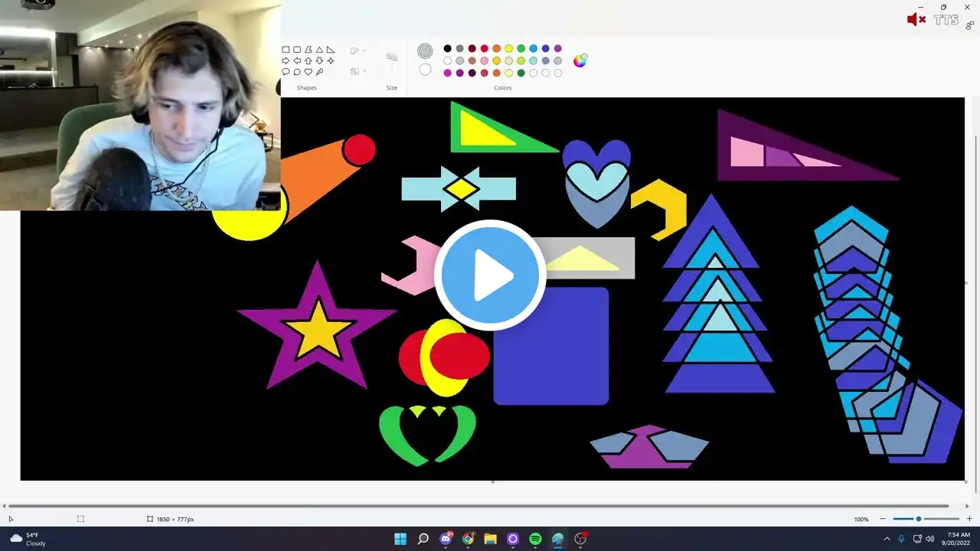Open the system volume tray icon
Viewport: 980px width, 551px height.
click(930, 539)
